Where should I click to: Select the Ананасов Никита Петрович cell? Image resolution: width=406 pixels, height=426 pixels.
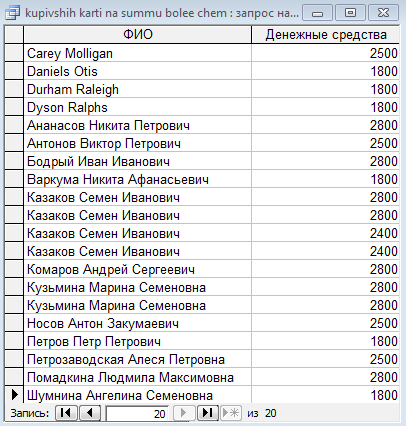(x=137, y=125)
